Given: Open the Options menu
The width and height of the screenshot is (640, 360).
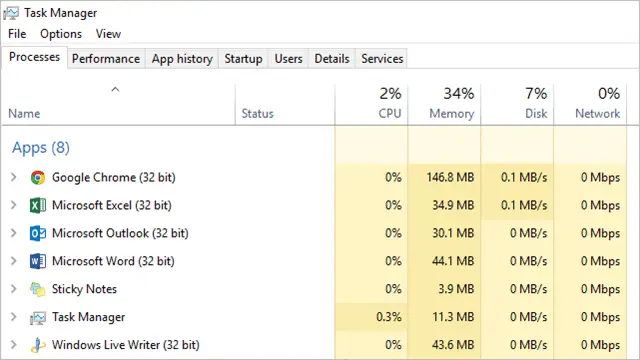Looking at the screenshot, I should coord(61,34).
